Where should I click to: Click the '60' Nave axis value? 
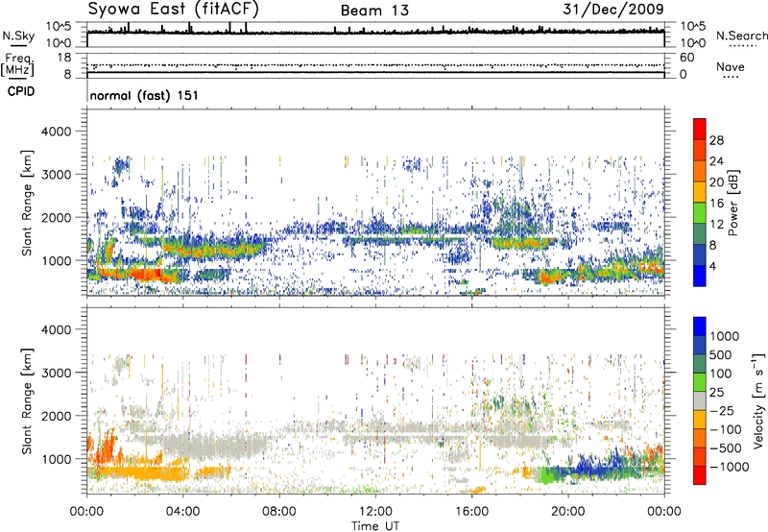tap(687, 58)
